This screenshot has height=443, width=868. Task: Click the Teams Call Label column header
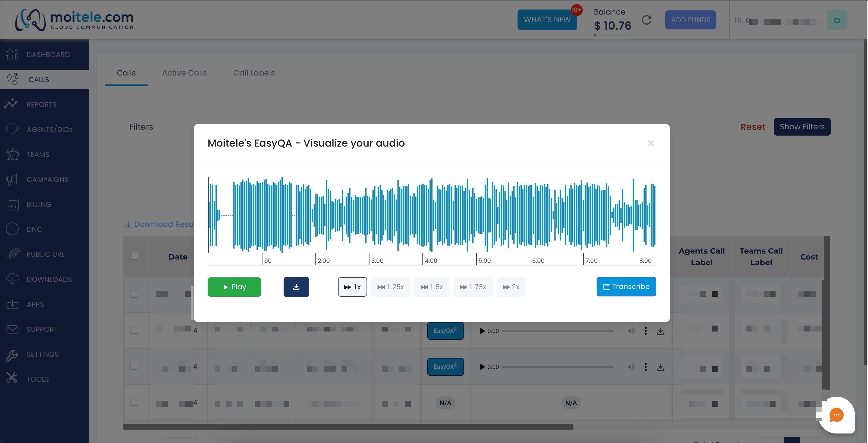761,257
